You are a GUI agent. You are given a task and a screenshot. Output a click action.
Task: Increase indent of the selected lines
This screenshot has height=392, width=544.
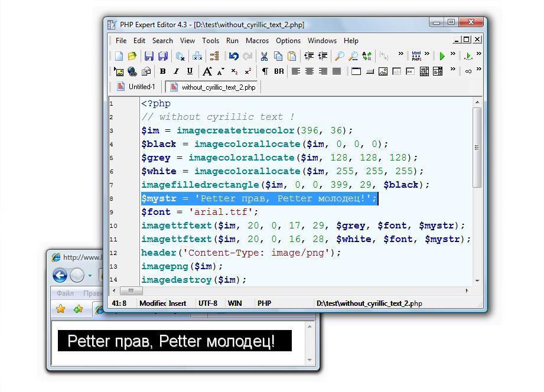[323, 56]
